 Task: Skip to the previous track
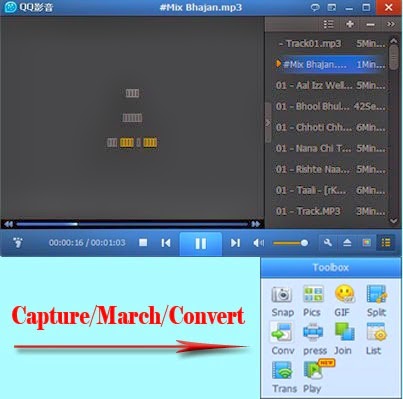[166, 243]
